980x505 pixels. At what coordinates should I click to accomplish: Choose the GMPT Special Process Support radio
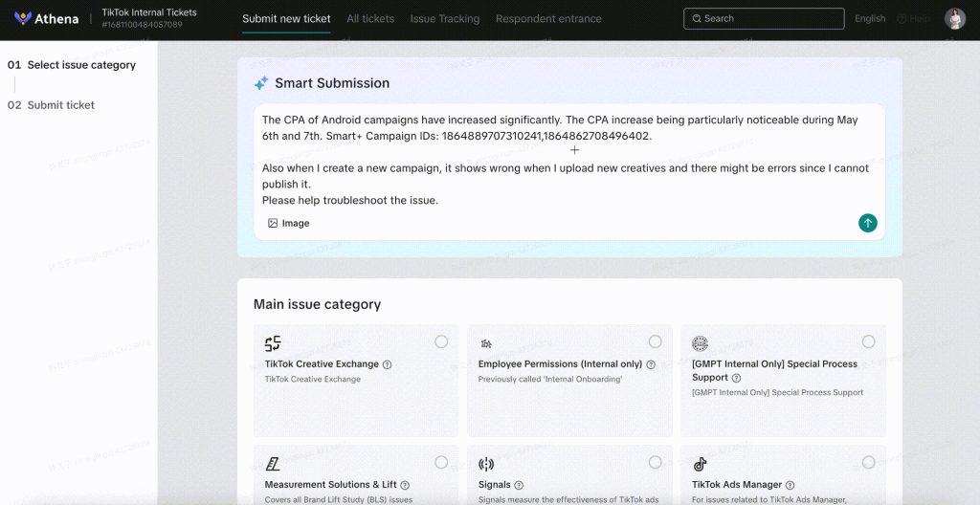[x=869, y=341]
